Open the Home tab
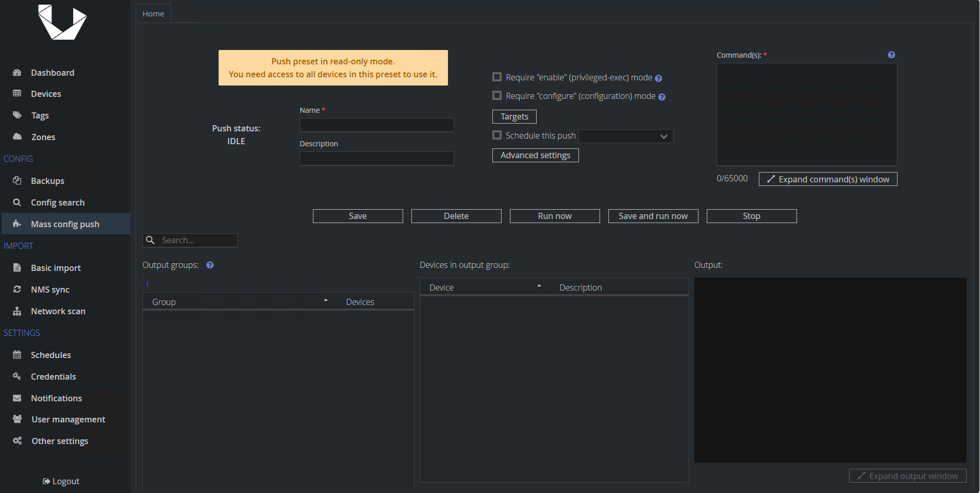Viewport: 980px width, 493px height. click(x=153, y=14)
